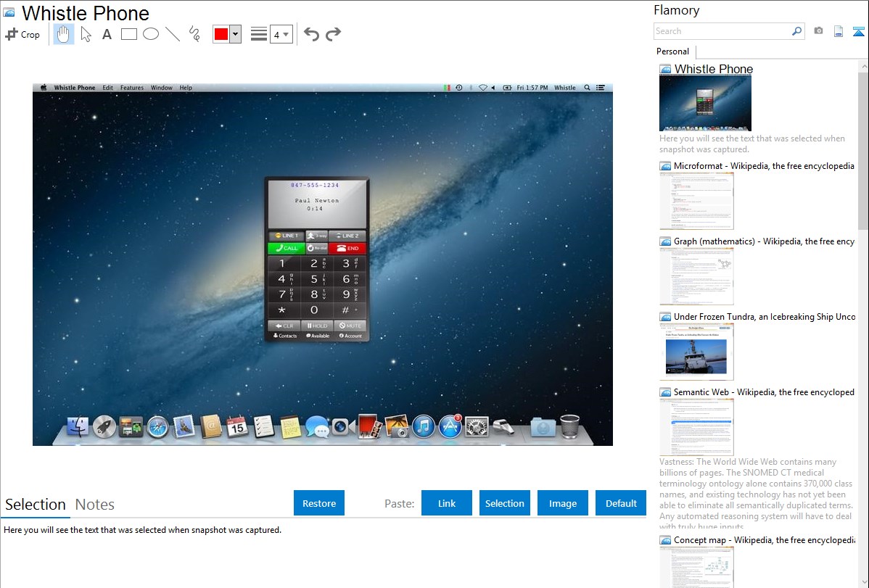Click the Link paste button
The width and height of the screenshot is (869, 588).
click(447, 502)
